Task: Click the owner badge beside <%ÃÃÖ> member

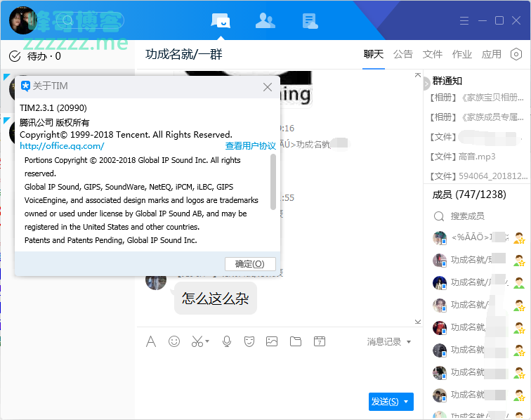Action: click(x=519, y=238)
